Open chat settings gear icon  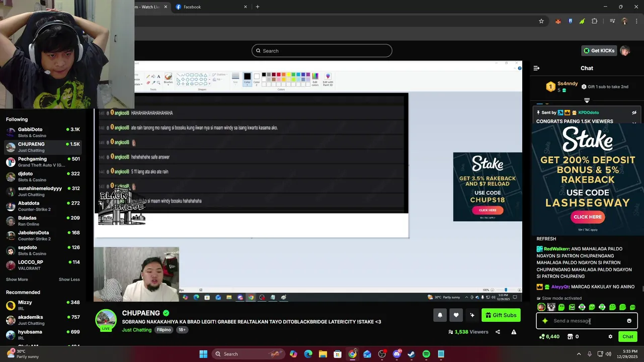[610, 337]
